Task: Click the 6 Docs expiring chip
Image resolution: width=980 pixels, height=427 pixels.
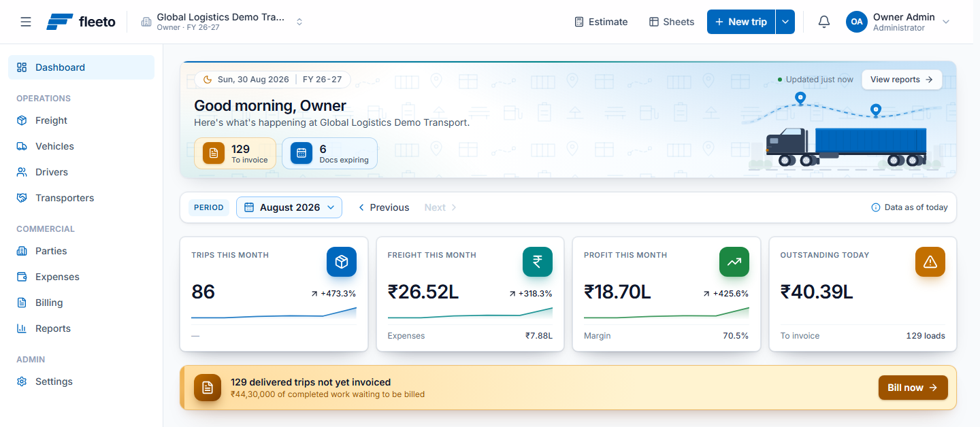Action: [329, 154]
